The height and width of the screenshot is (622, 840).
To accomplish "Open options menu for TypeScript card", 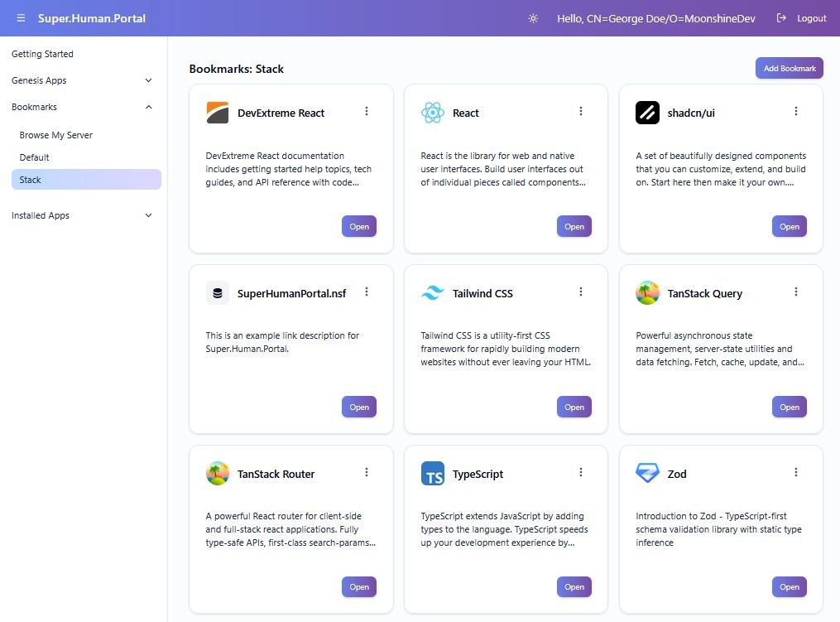I will (x=581, y=472).
